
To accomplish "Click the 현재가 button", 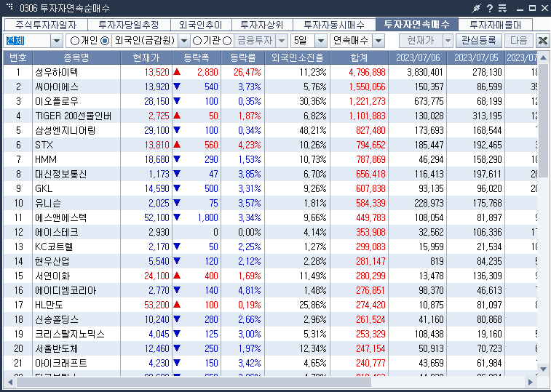I will [421, 41].
